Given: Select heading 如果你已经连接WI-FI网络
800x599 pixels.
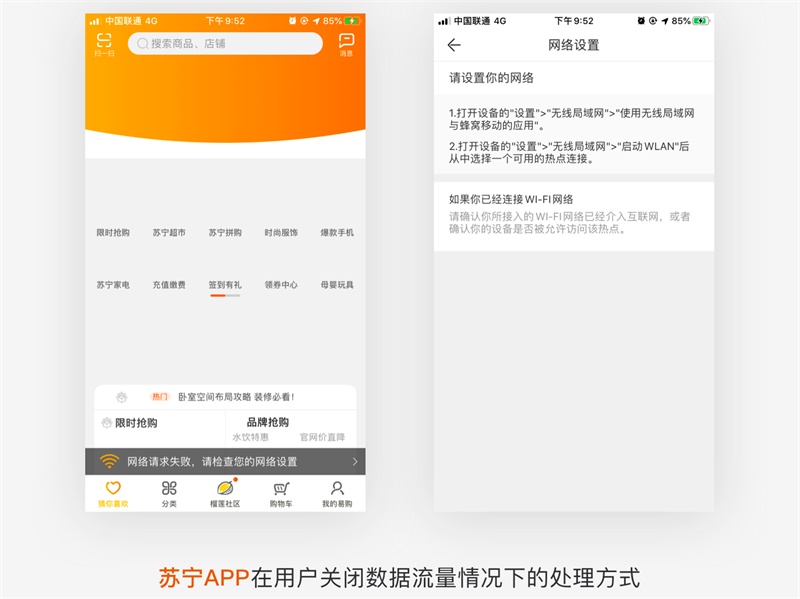Looking at the screenshot, I should coord(511,199).
